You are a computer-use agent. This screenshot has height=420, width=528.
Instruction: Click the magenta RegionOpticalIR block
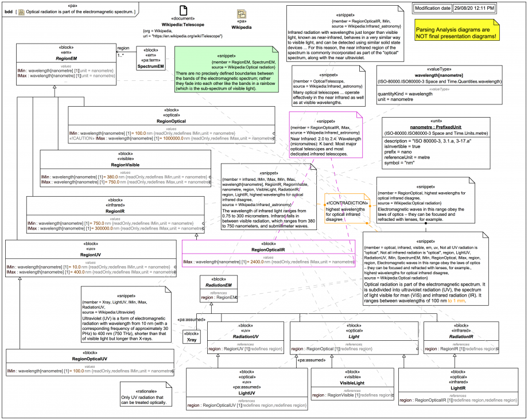pos(268,254)
